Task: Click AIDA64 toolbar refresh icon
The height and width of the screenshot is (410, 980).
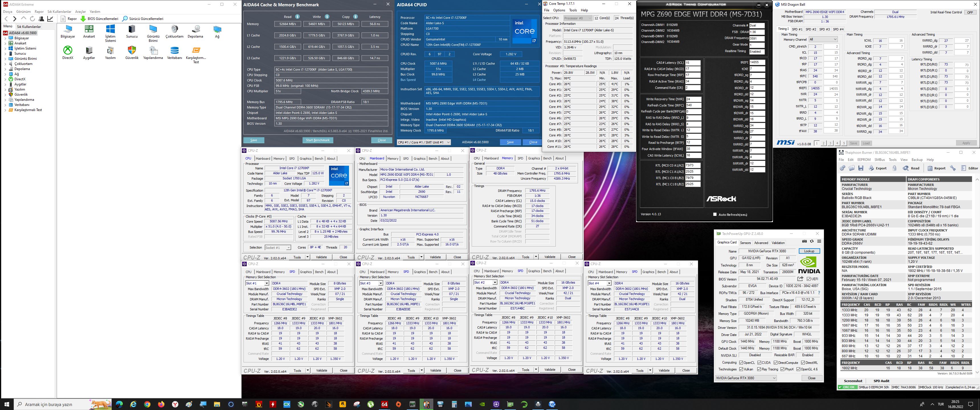Action: coord(32,19)
